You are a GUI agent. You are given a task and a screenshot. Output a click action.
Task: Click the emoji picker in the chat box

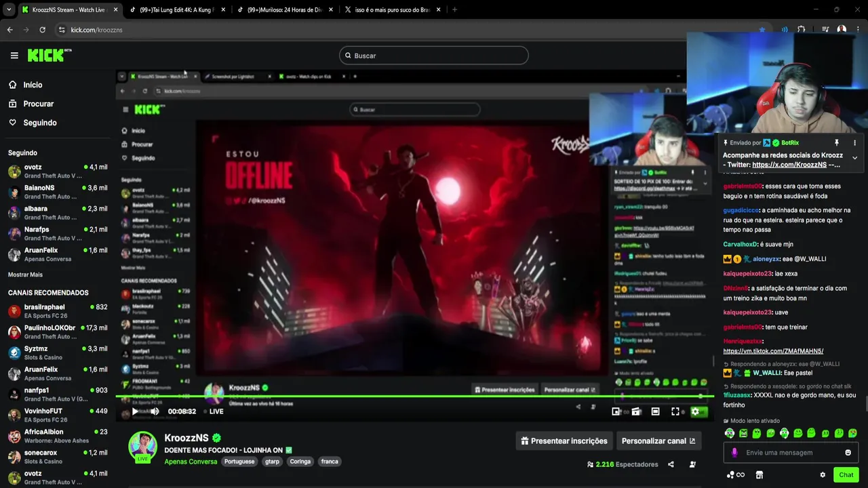pyautogui.click(x=848, y=453)
